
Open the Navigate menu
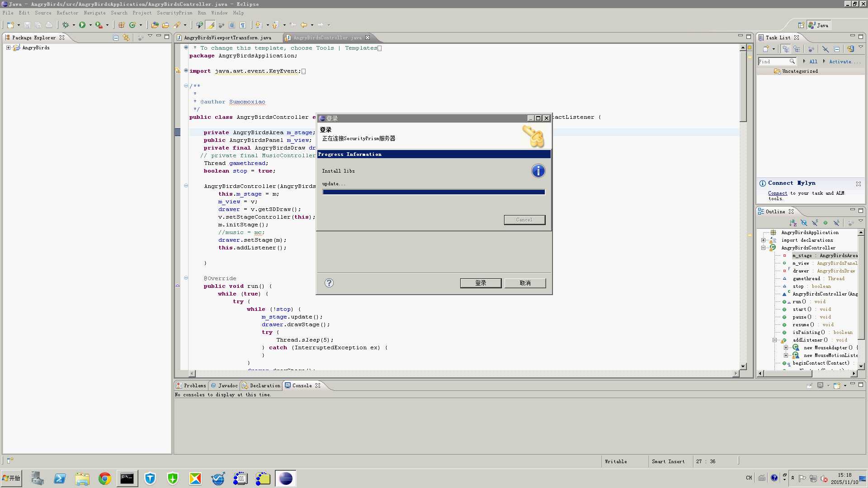point(94,13)
